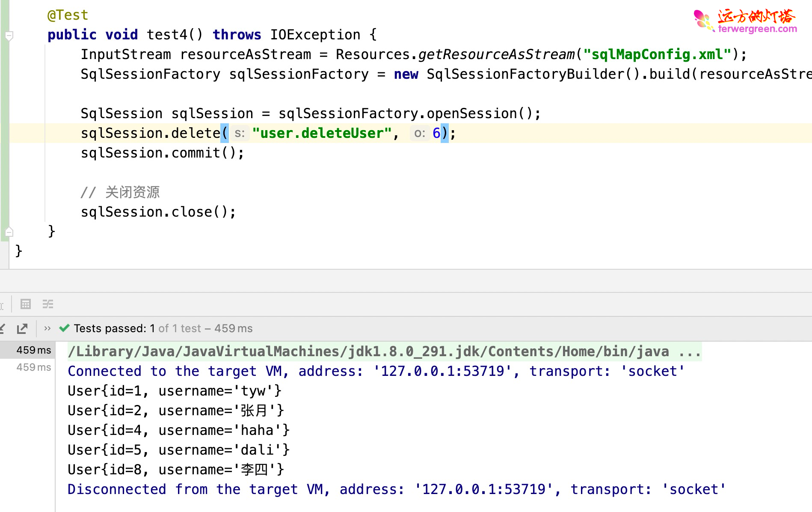
Task: Click the green test-passed checkmark icon
Action: (x=64, y=328)
